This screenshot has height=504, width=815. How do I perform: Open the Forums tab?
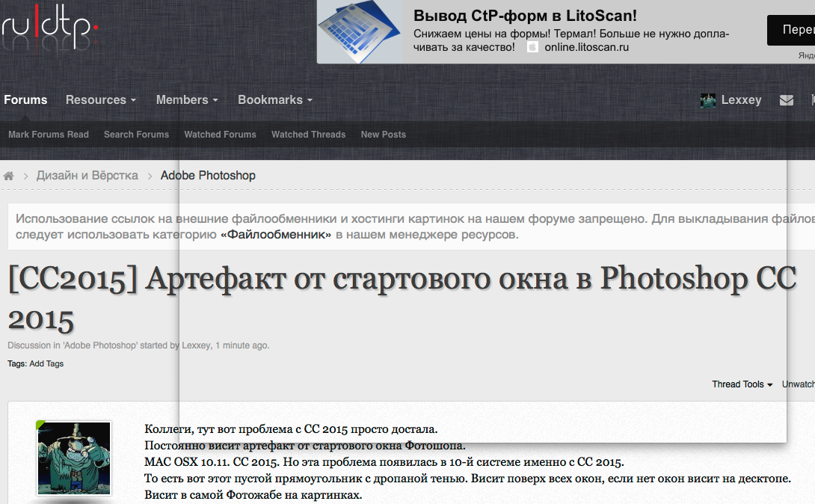tap(25, 99)
